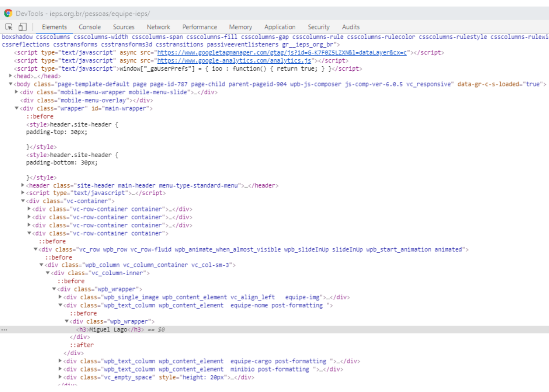Expand the equipe-img div node
Viewport: 549px width, 392px height.
[60, 297]
